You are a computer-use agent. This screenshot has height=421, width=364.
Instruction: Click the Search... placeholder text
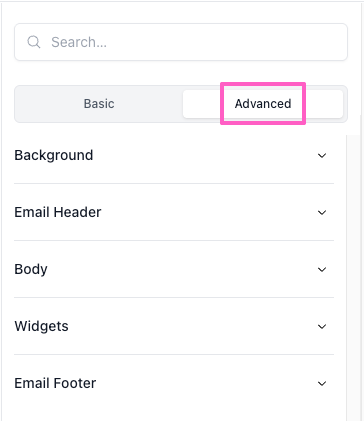[79, 42]
